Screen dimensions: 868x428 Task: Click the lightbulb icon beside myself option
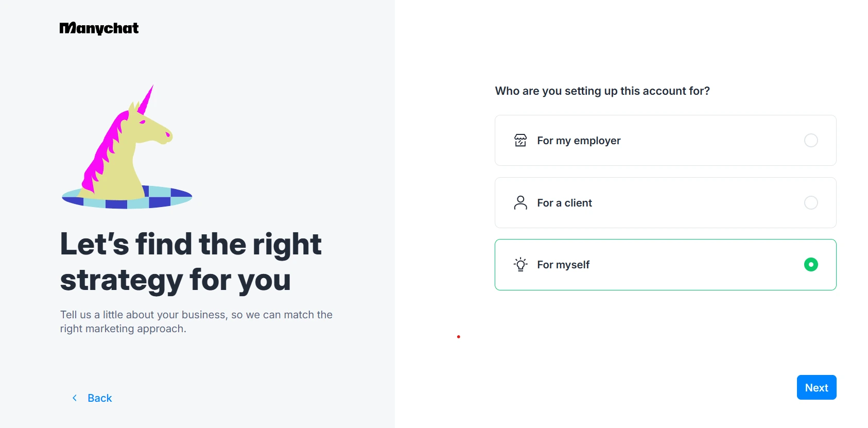520,265
